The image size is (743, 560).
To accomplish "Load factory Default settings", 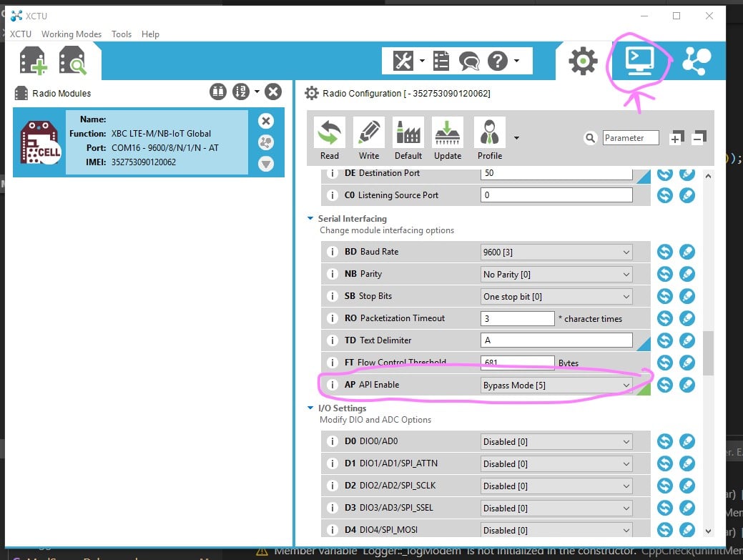I will tap(408, 139).
